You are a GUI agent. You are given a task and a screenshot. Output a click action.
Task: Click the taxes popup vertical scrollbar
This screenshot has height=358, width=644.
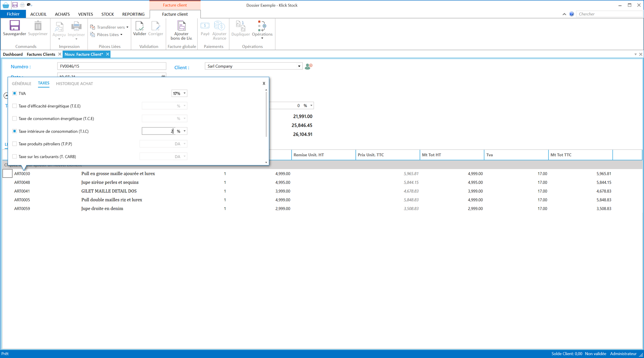(x=266, y=115)
